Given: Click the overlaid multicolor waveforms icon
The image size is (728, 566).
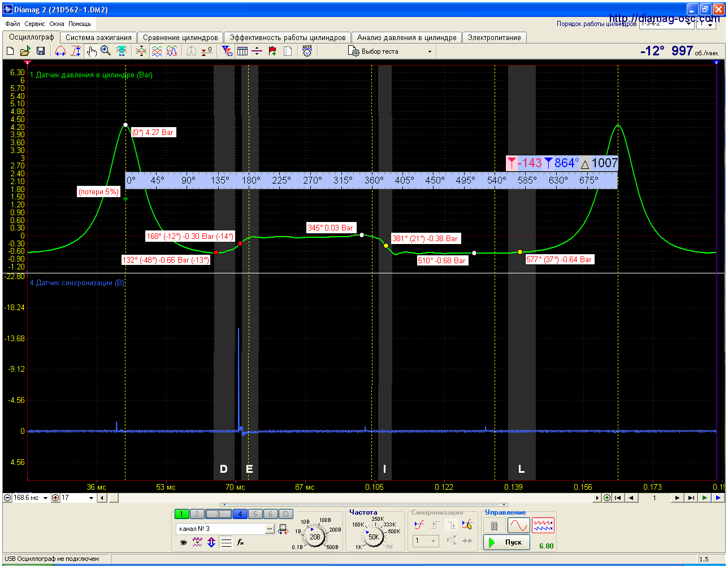Looking at the screenshot, I should pyautogui.click(x=172, y=51).
